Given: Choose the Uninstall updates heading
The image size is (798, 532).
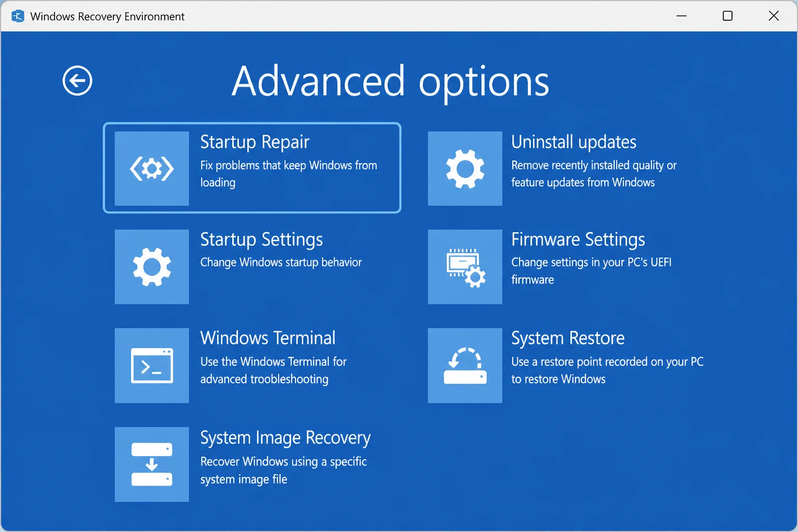Looking at the screenshot, I should [574, 142].
